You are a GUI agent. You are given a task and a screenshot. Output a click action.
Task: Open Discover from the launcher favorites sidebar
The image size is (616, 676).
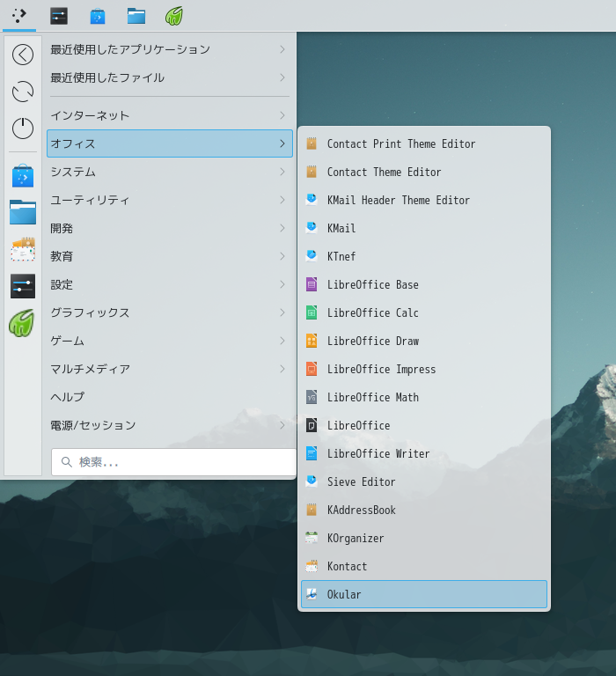tap(23, 175)
